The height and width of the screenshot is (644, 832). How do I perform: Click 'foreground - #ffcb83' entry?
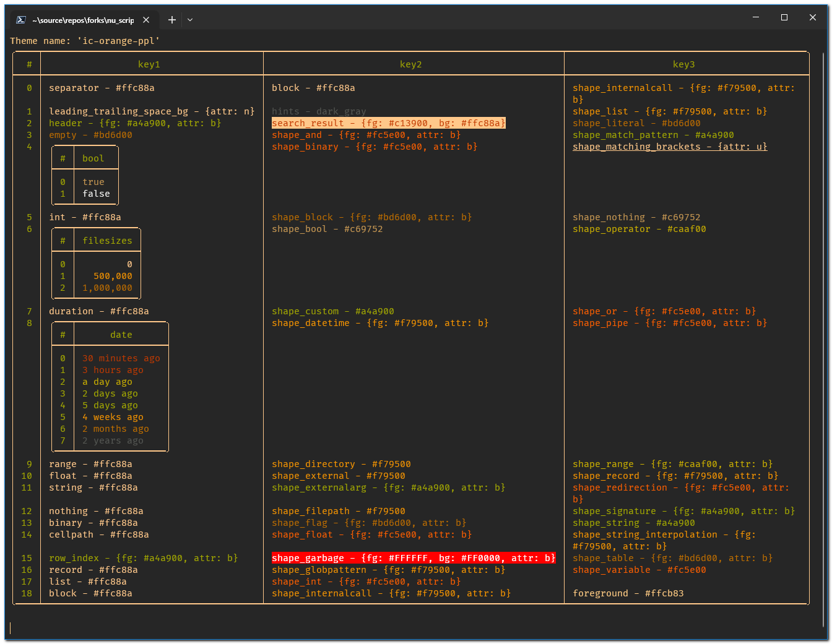(x=628, y=593)
